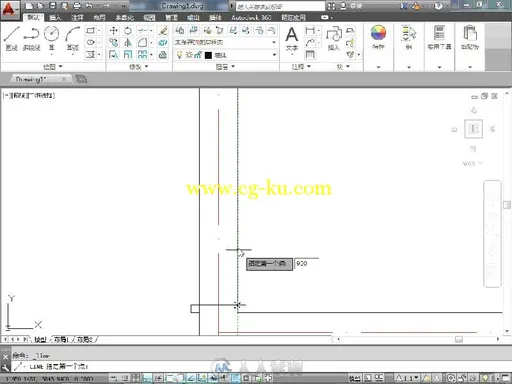Click the Save icon in quick access toolbar
The width and height of the screenshot is (512, 384).
pyautogui.click(x=53, y=5)
